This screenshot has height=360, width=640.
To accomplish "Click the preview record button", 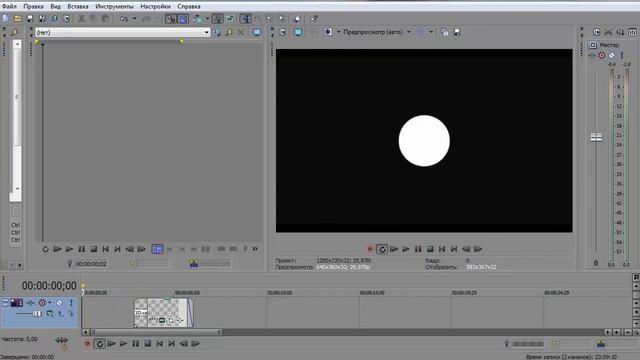I will (x=370, y=249).
